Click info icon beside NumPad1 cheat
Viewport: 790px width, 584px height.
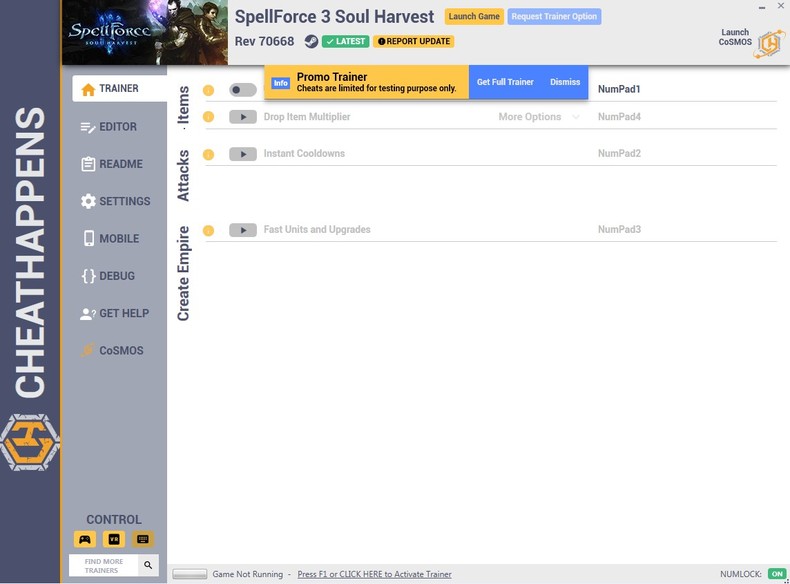209,90
